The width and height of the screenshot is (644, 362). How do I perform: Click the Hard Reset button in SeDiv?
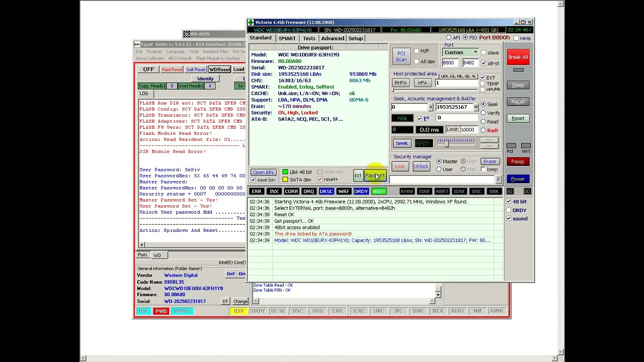(172, 70)
